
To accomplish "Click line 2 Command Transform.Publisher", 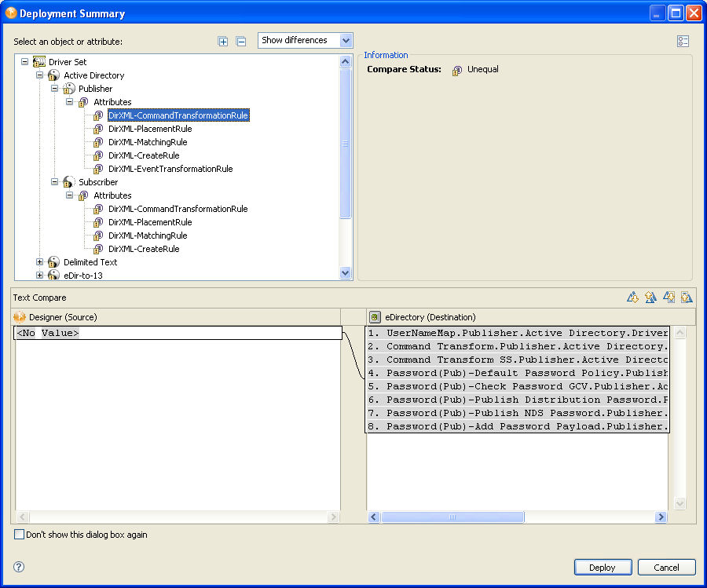I will [x=518, y=346].
